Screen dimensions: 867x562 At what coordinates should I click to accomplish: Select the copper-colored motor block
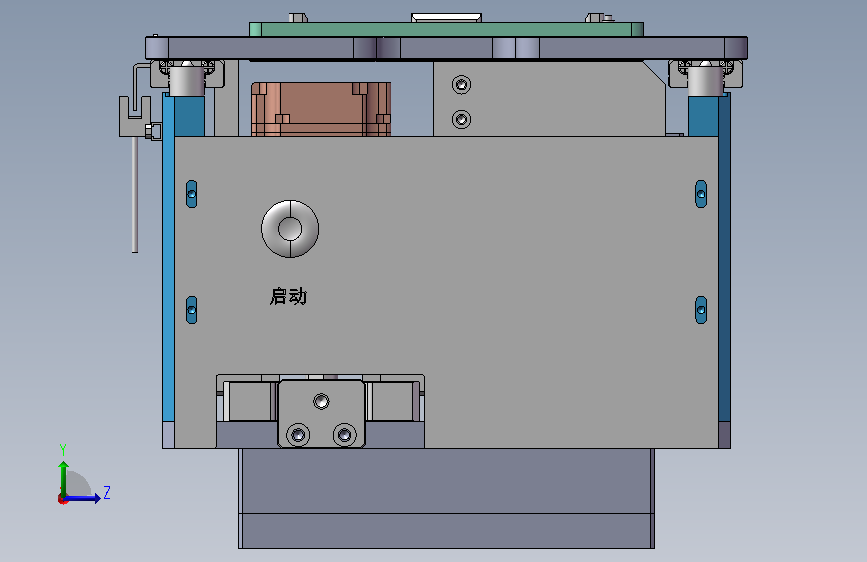point(321,109)
